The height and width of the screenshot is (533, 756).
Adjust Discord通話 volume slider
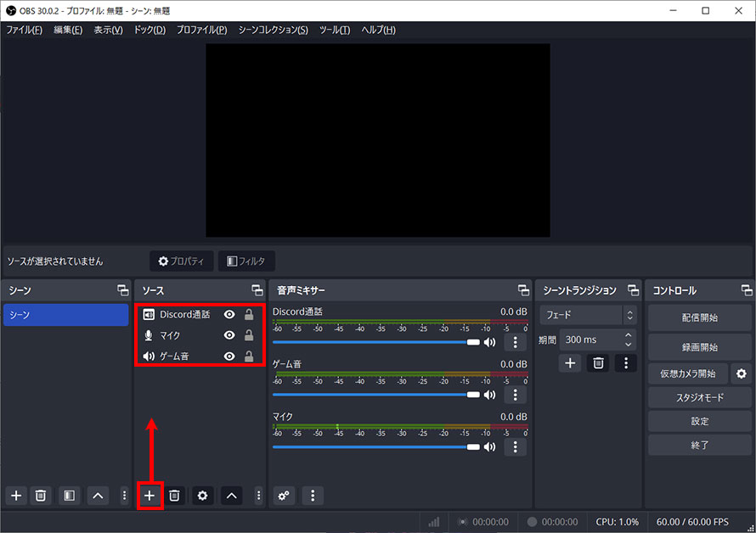coord(376,342)
